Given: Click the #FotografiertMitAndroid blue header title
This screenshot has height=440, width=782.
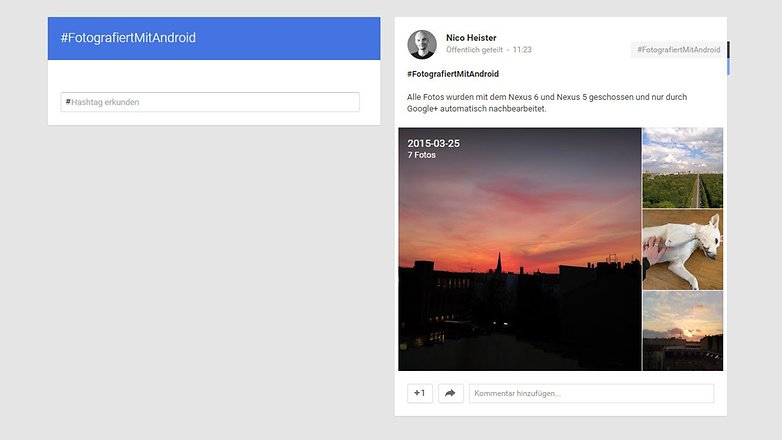Looking at the screenshot, I should 128,38.
